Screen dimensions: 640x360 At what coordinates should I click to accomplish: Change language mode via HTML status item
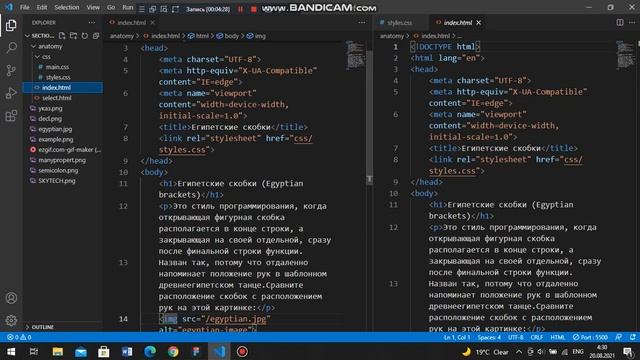pos(558,337)
